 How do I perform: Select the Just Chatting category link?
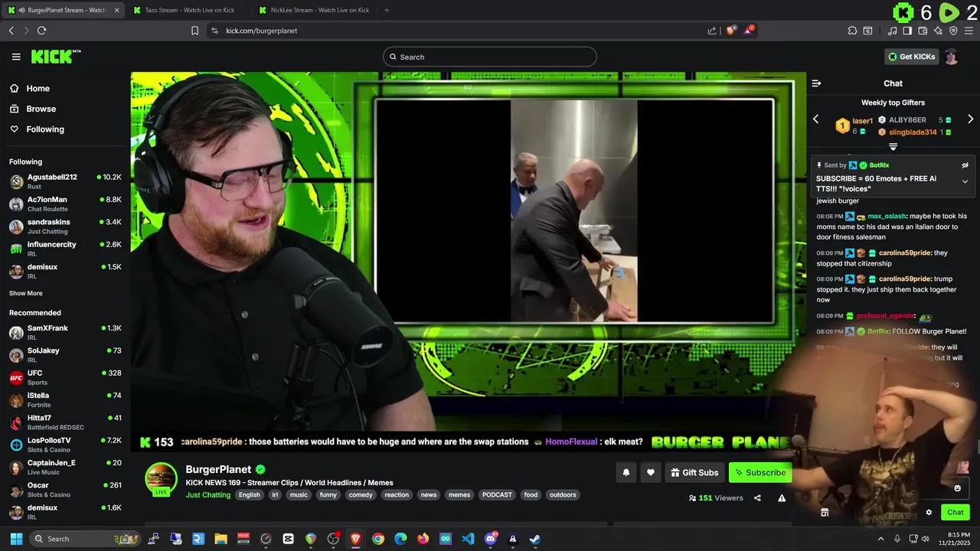208,495
